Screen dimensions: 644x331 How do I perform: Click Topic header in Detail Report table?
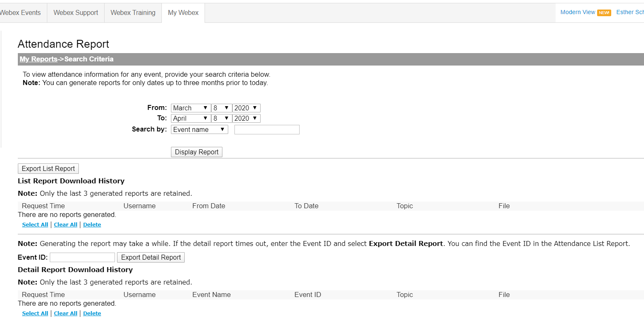point(405,294)
